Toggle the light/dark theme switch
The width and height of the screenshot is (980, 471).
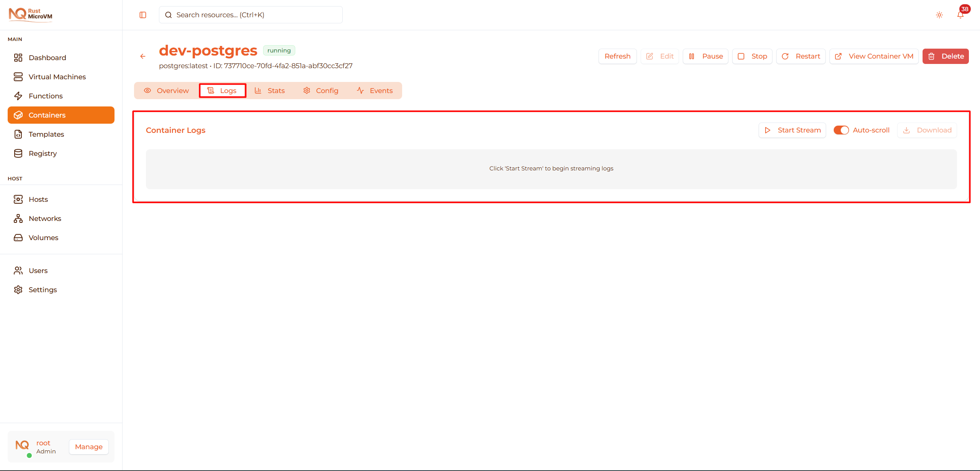[939, 15]
